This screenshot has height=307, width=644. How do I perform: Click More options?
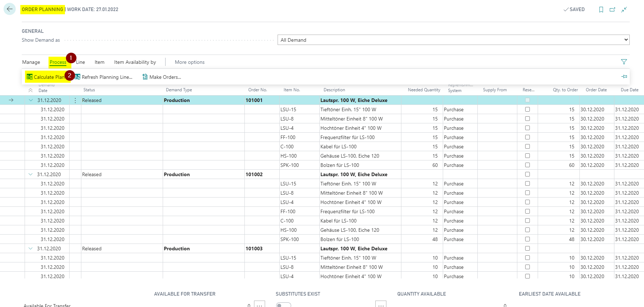tap(189, 62)
